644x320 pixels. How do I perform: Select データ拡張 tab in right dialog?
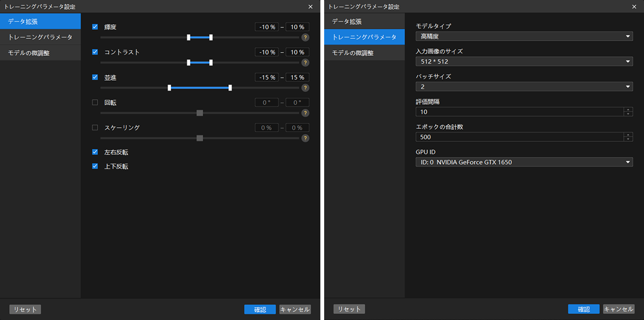(364, 21)
